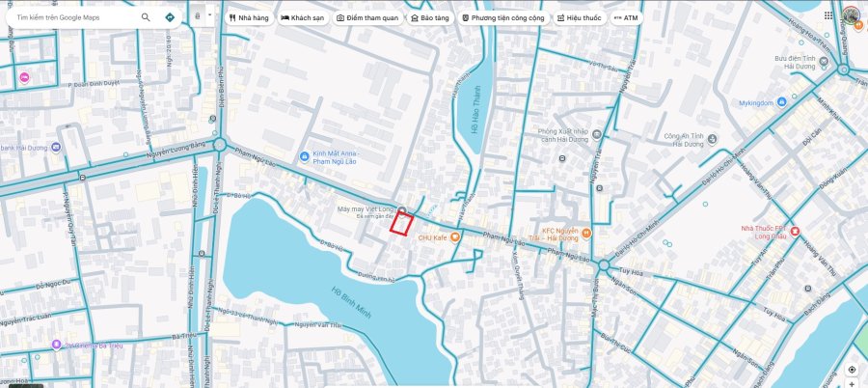Open directions with the blue arrow icon

[x=170, y=17]
